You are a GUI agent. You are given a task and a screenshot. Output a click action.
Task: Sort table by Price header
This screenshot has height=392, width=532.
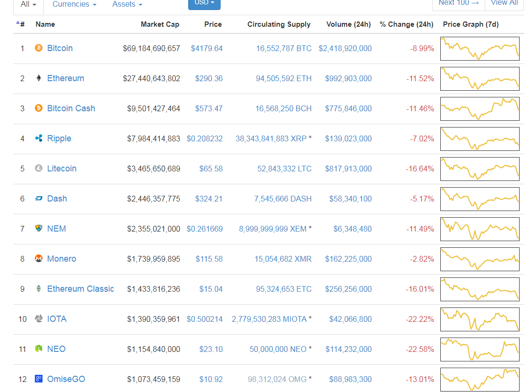click(x=213, y=24)
